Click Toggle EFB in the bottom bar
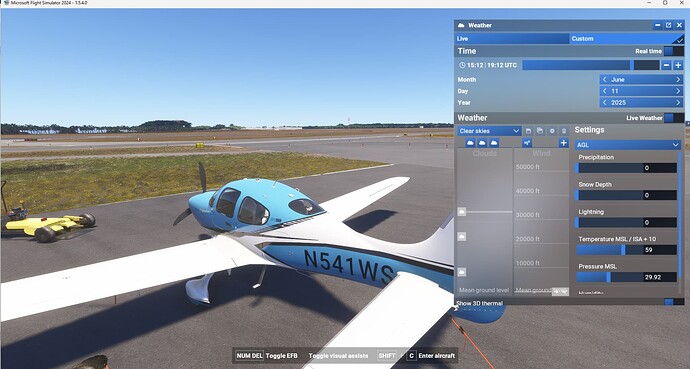Image resolution: width=690 pixels, height=369 pixels. point(282,355)
